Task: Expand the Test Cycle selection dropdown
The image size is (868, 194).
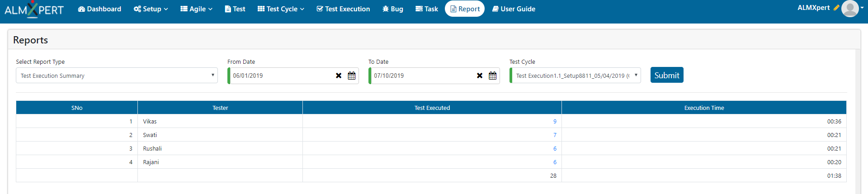Action: click(575, 76)
